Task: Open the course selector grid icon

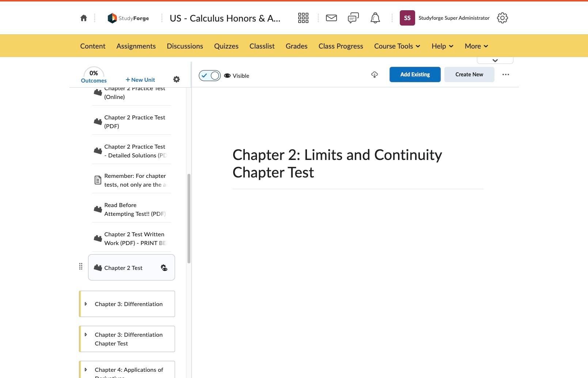Action: (303, 18)
